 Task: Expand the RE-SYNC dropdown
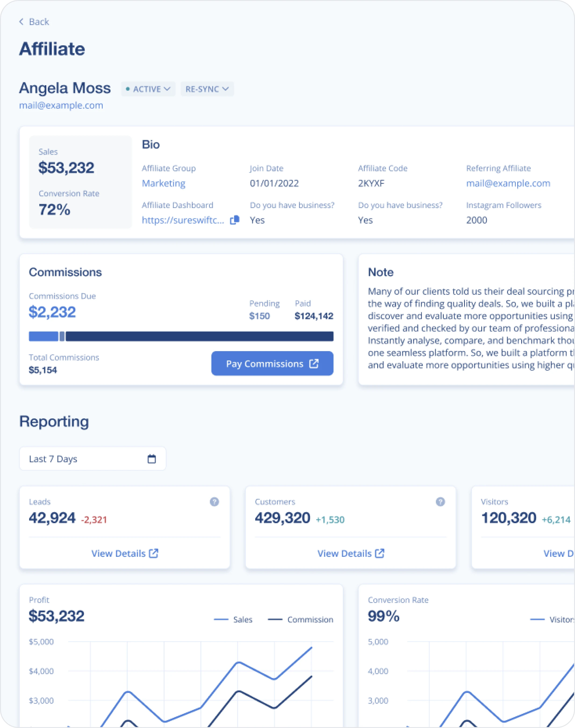pos(207,89)
